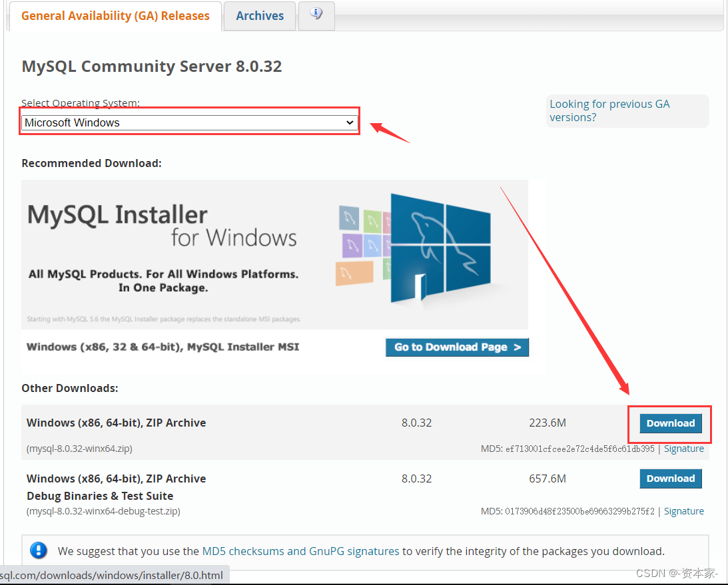The width and height of the screenshot is (728, 585).
Task: Click the Select Operating System label
Action: (81, 102)
